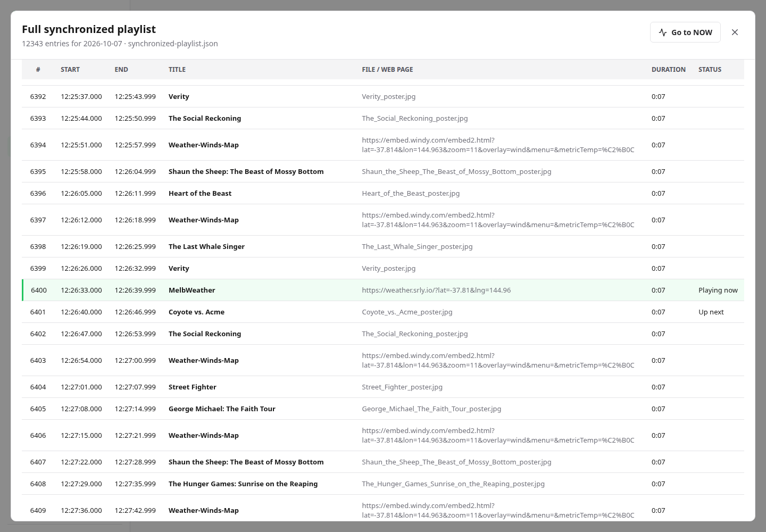
Task: Click the END column header
Action: (121, 70)
